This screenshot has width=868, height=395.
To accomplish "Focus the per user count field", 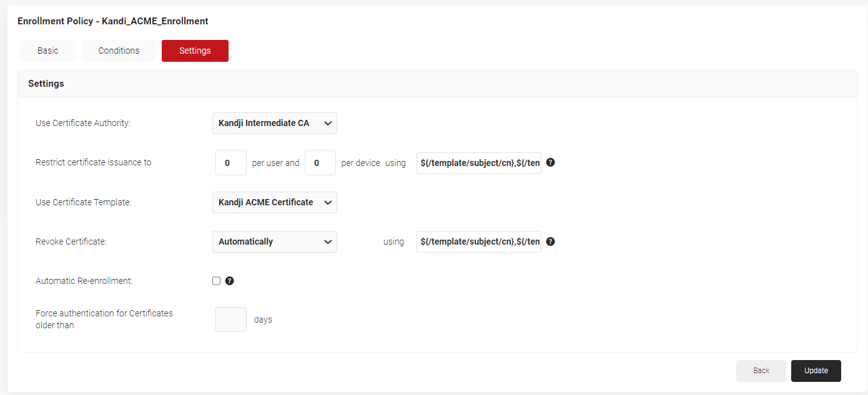I will [x=230, y=163].
